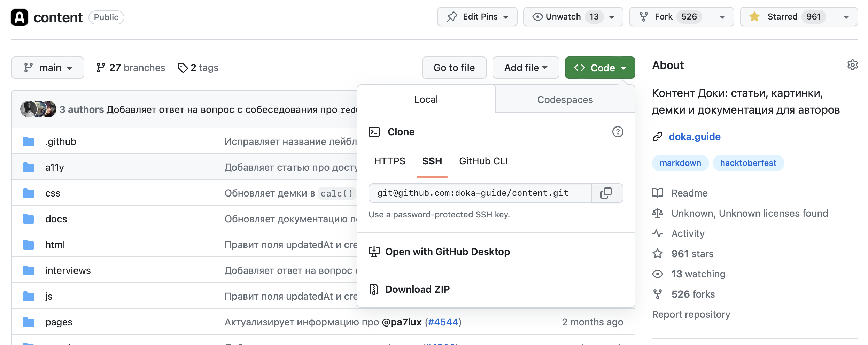Click the terminal icon next to Clone
The image size is (868, 345).
click(374, 132)
